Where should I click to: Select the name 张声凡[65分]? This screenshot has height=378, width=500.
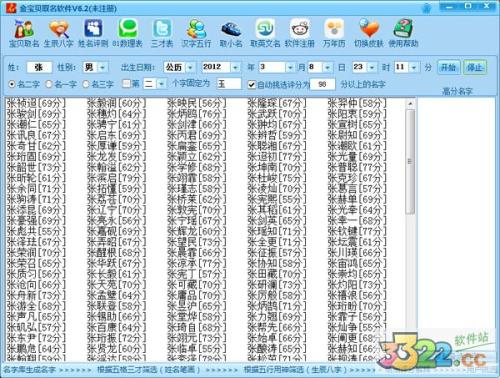[x=36, y=317]
